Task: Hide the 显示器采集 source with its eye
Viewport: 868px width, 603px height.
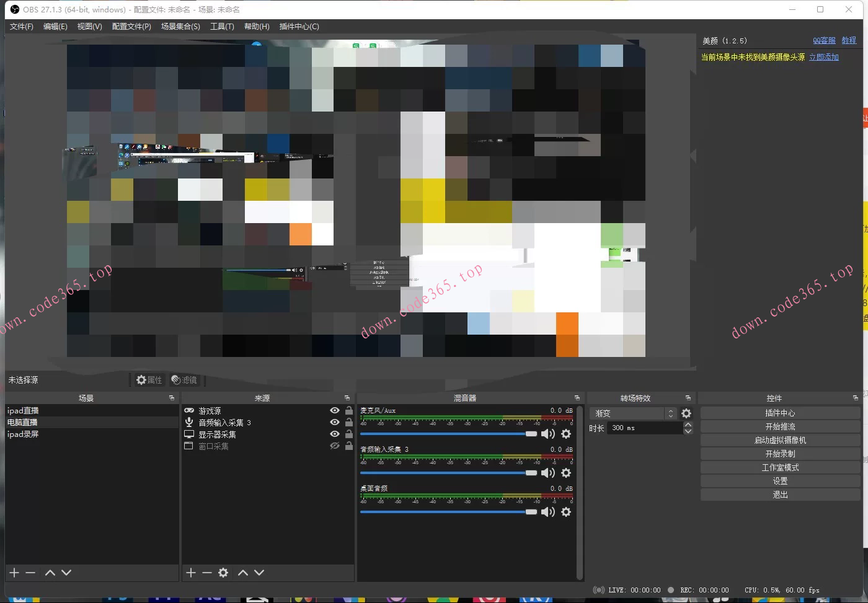Action: click(335, 434)
